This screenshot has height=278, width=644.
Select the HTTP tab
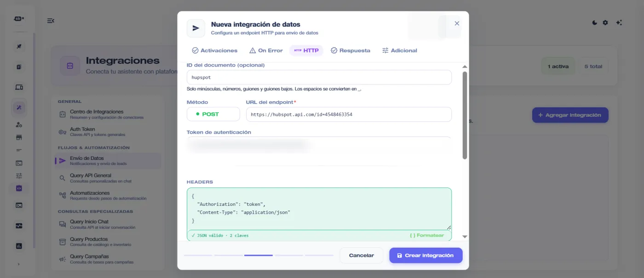click(x=306, y=51)
